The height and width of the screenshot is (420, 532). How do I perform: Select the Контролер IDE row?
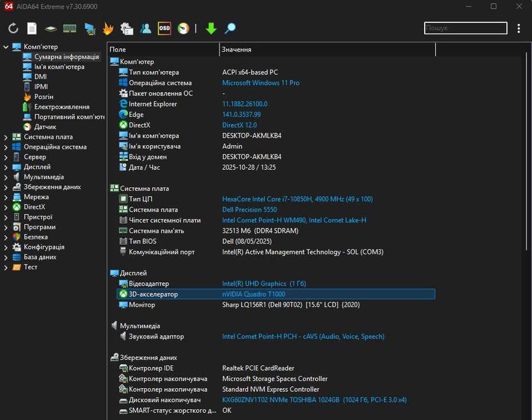click(276, 368)
